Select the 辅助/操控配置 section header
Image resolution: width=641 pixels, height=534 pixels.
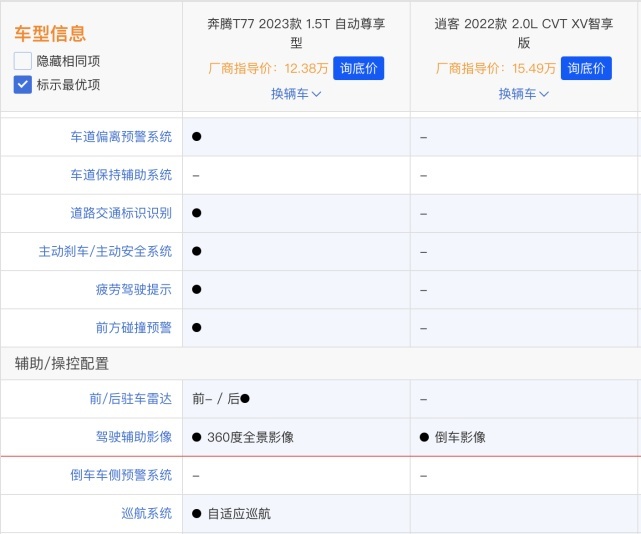pyautogui.click(x=62, y=363)
